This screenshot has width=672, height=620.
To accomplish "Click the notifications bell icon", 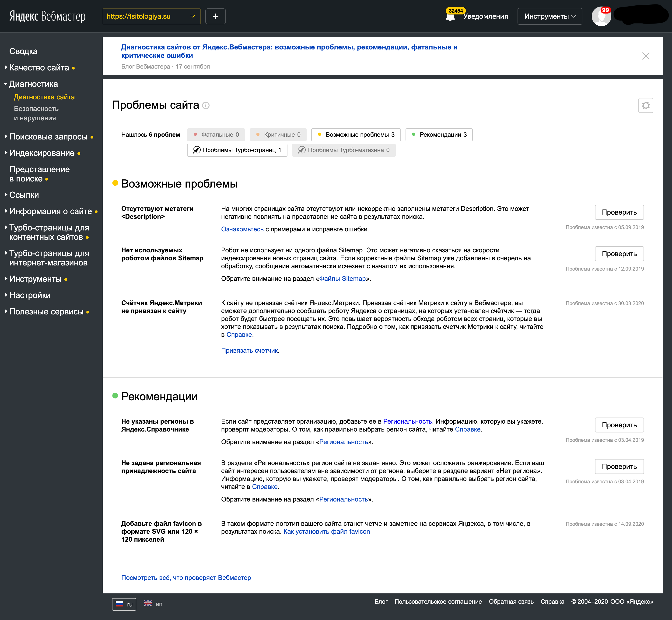I will pos(450,17).
